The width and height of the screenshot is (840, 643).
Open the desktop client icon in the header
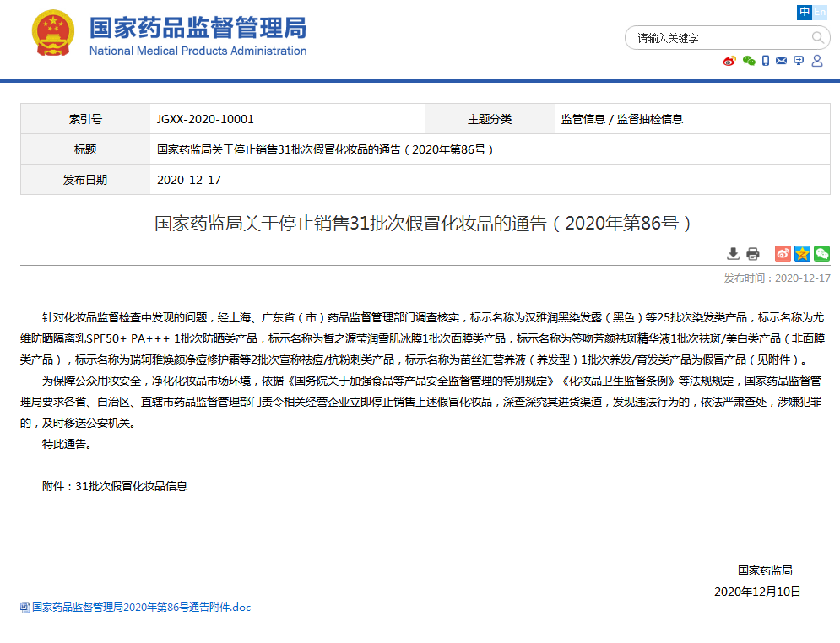click(x=798, y=61)
